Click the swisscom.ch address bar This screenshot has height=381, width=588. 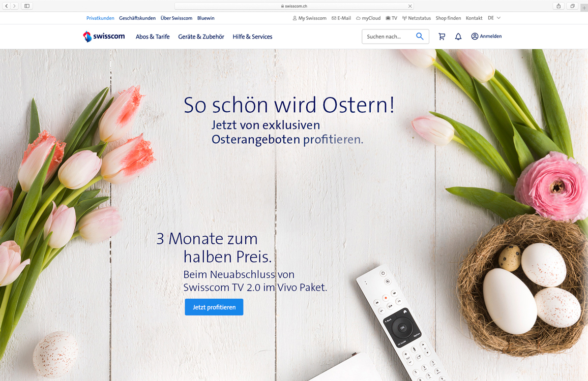click(294, 6)
